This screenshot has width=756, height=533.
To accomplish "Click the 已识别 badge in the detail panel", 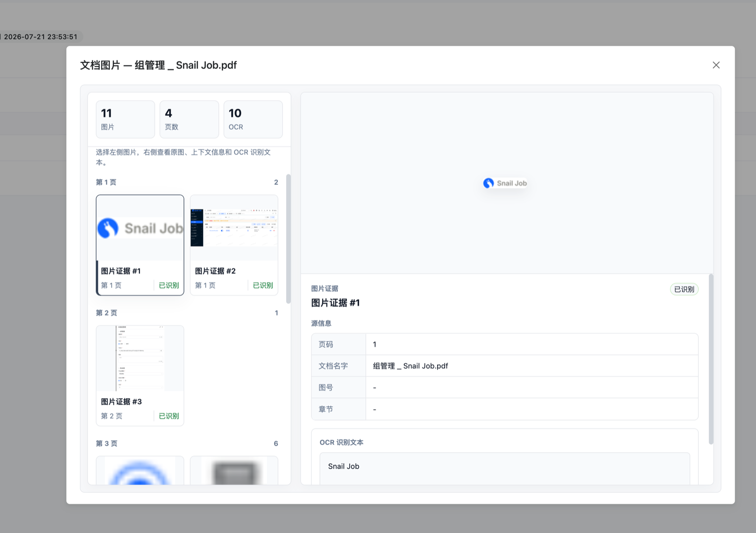I will click(684, 289).
